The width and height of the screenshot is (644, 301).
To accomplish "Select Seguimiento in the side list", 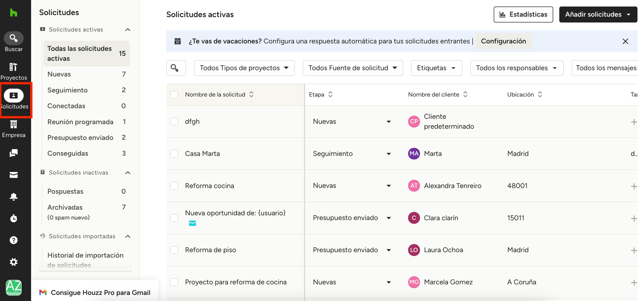I will (87, 90).
